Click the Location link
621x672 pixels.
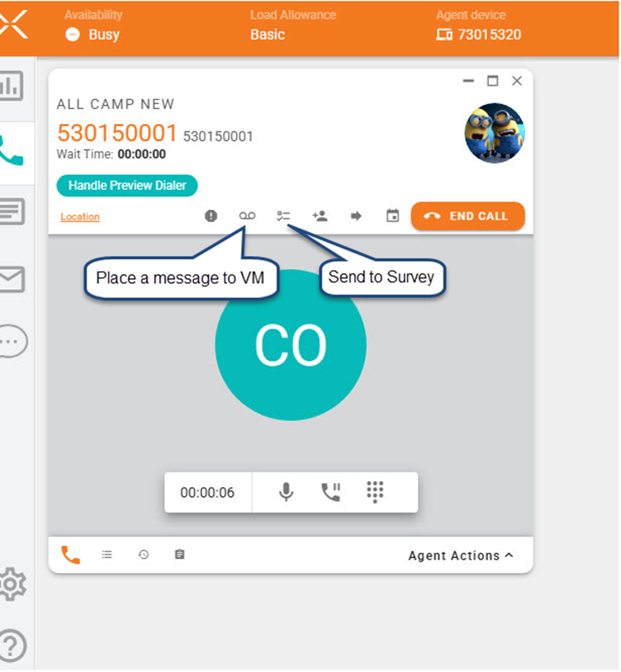click(80, 217)
